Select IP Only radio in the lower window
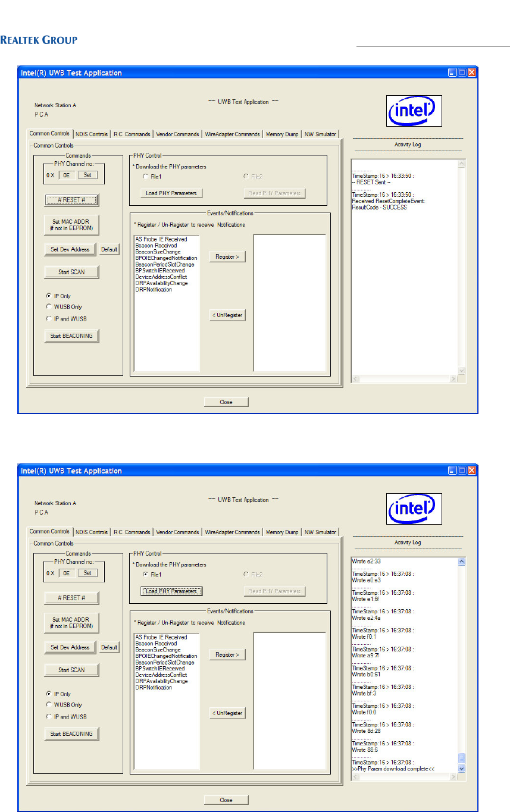This screenshot has height=812, width=510. [60, 694]
